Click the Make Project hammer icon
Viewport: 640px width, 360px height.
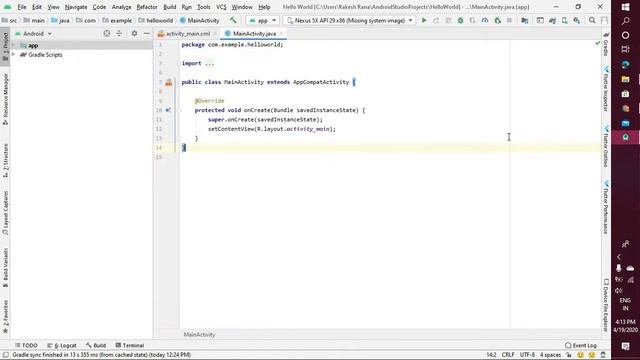coord(233,20)
